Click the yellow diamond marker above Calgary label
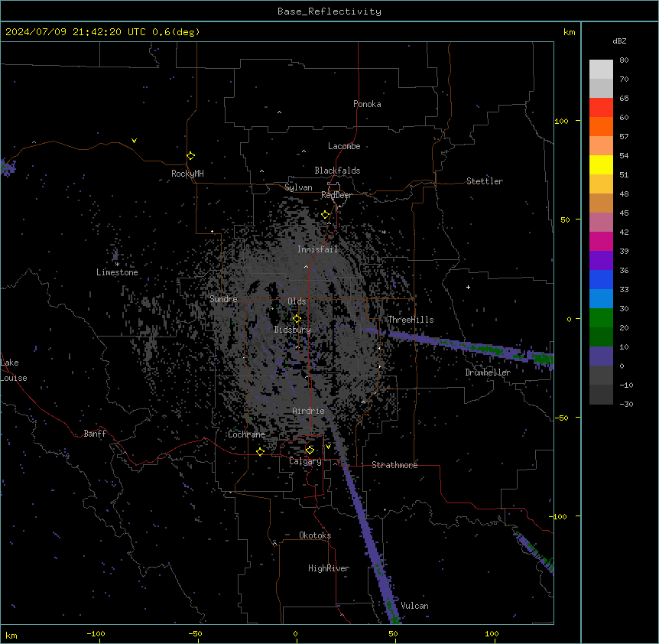Viewport: 659px width, 644px height. click(x=310, y=450)
